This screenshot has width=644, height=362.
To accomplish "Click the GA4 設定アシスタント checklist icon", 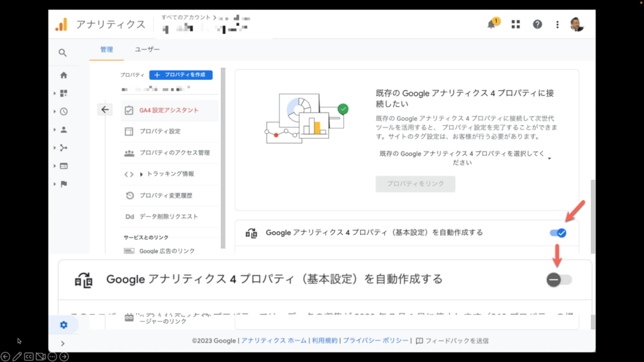I will click(x=129, y=110).
